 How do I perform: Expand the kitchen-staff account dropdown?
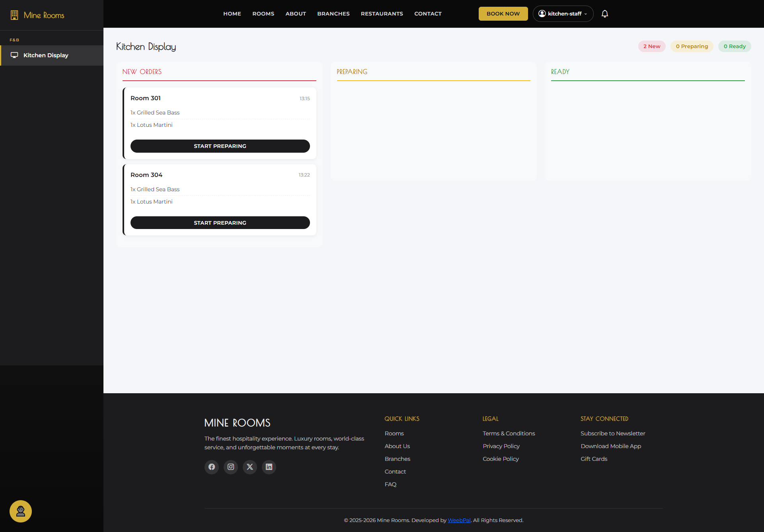click(563, 14)
